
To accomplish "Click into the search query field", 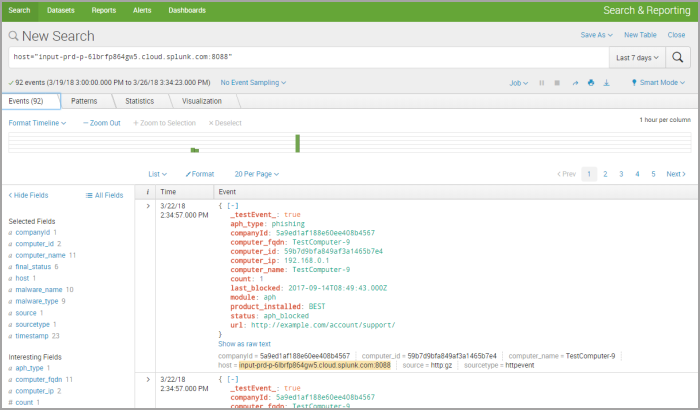I will (300, 57).
